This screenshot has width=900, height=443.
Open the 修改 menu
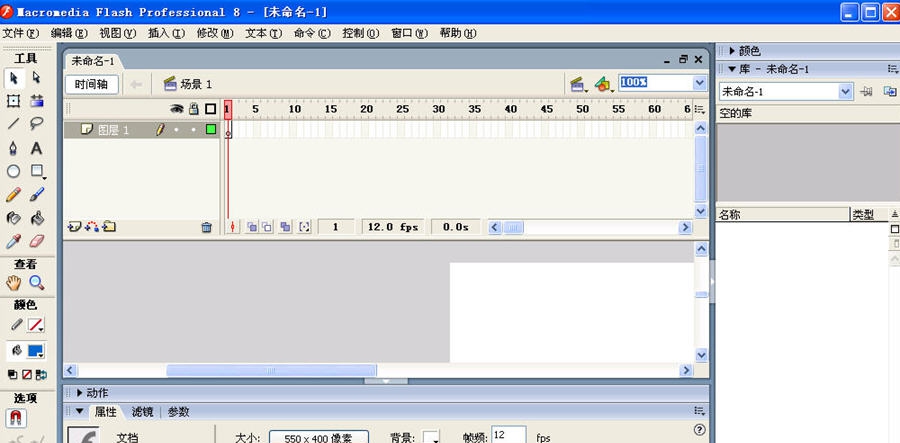(x=215, y=33)
